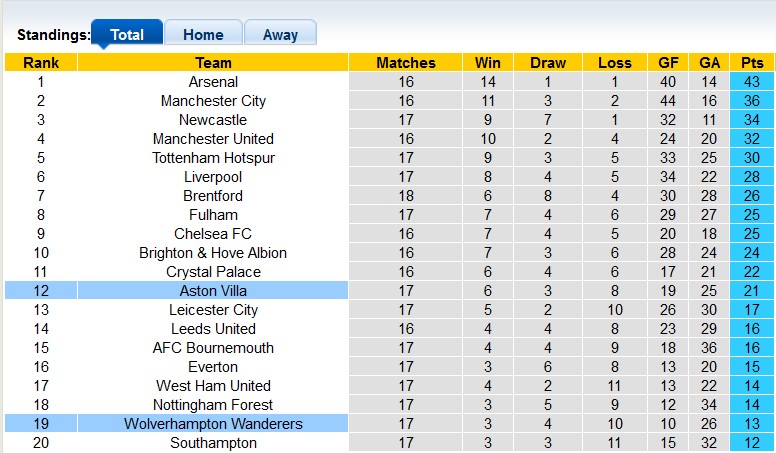Click the GF column header

click(x=669, y=62)
